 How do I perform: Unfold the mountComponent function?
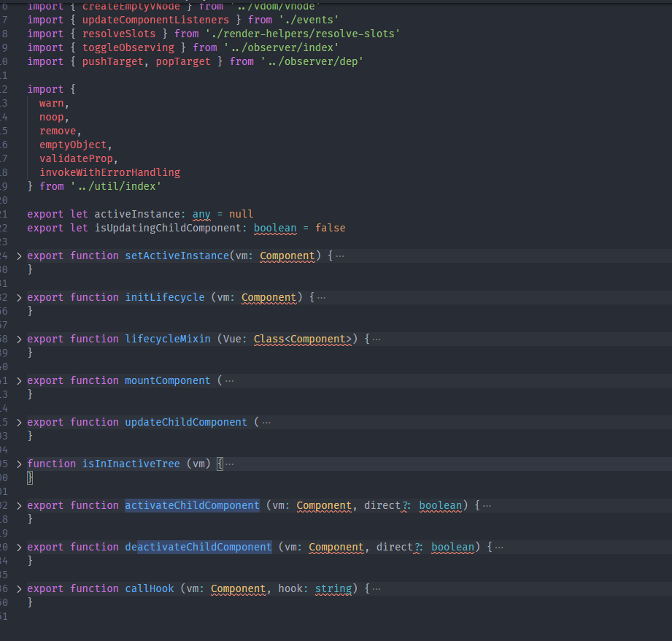tap(19, 381)
